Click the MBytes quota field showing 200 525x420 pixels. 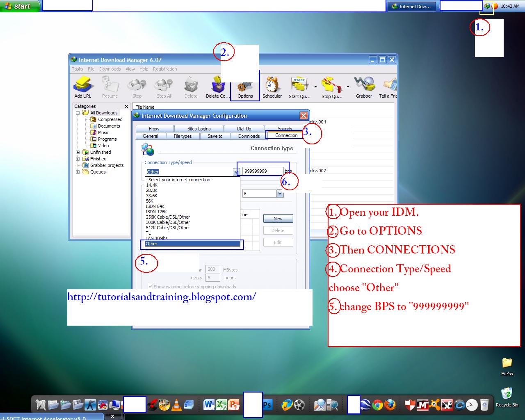pyautogui.click(x=212, y=269)
